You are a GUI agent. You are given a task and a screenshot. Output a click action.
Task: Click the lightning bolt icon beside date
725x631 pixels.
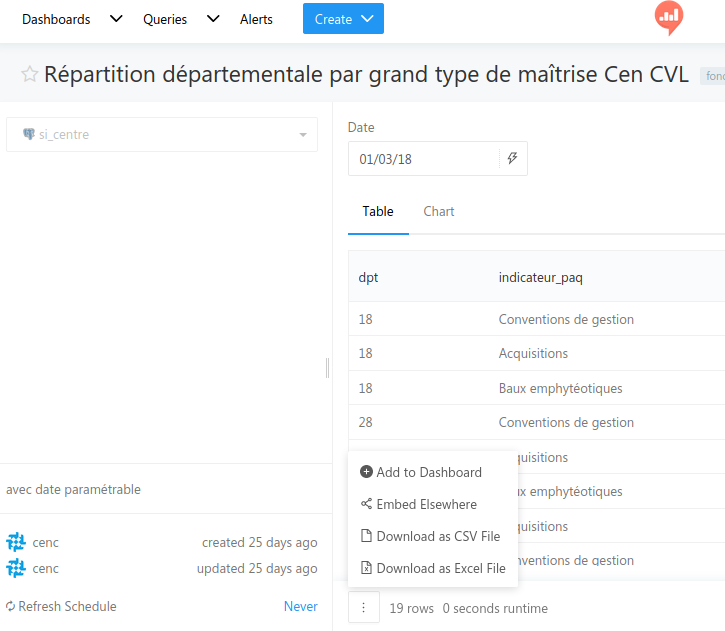pos(513,158)
